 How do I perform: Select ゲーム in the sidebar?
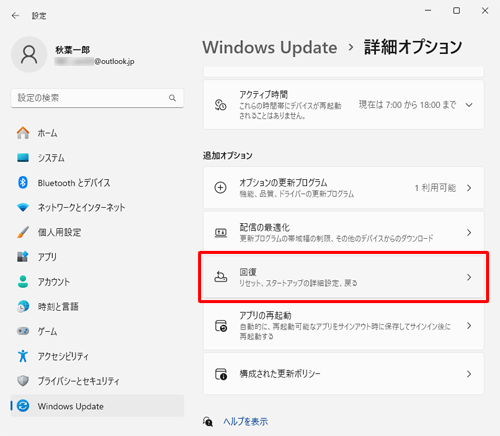(97, 331)
